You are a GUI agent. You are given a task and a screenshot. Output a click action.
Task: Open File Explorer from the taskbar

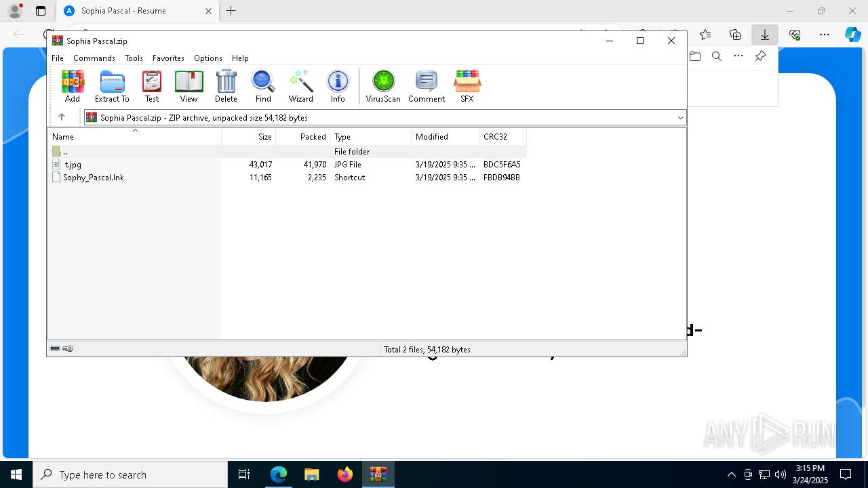[x=311, y=474]
